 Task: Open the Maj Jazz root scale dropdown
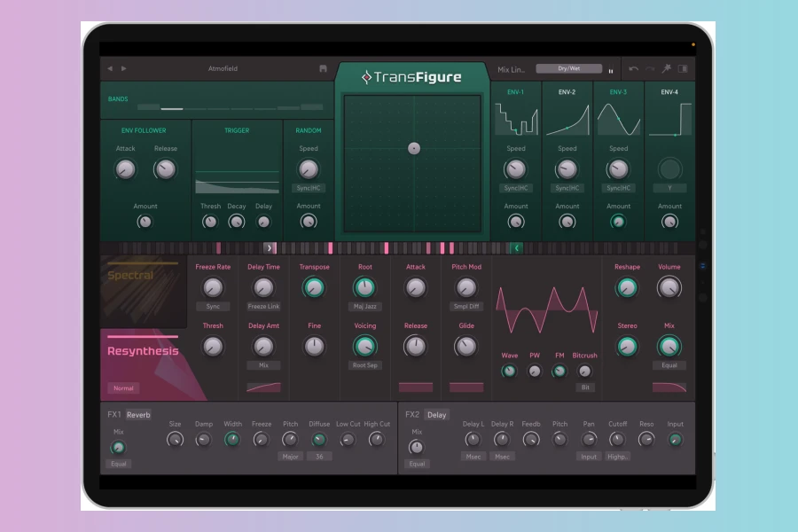tap(365, 307)
